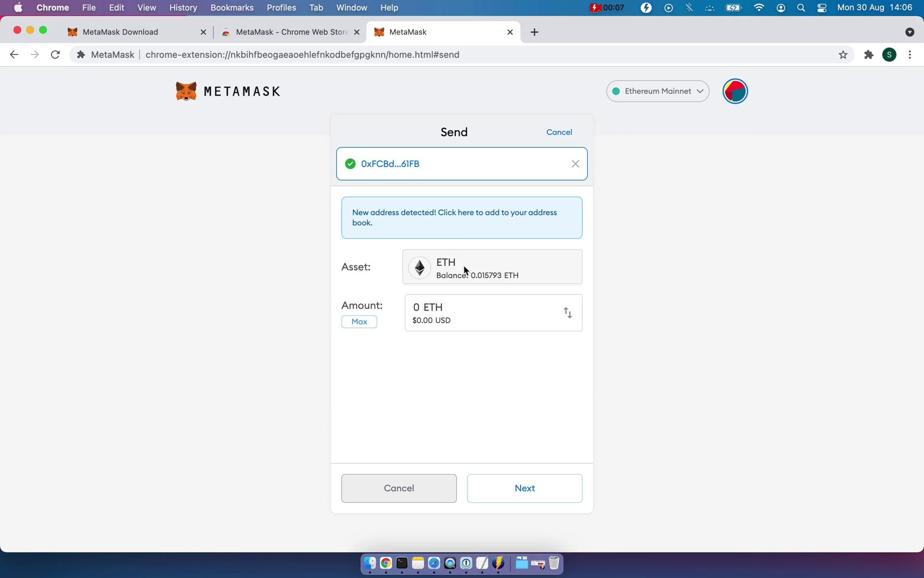924x578 pixels.
Task: Select the USD value display area
Action: tap(431, 320)
